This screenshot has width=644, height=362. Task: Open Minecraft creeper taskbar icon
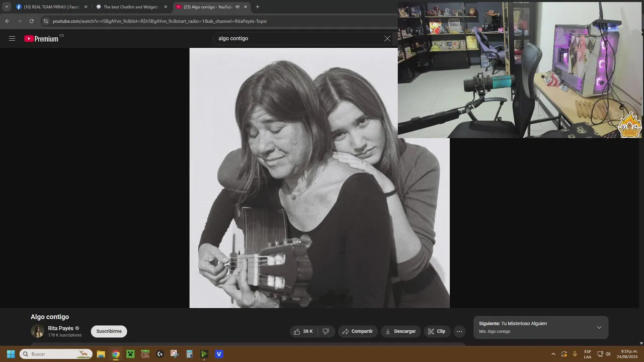tap(130, 354)
